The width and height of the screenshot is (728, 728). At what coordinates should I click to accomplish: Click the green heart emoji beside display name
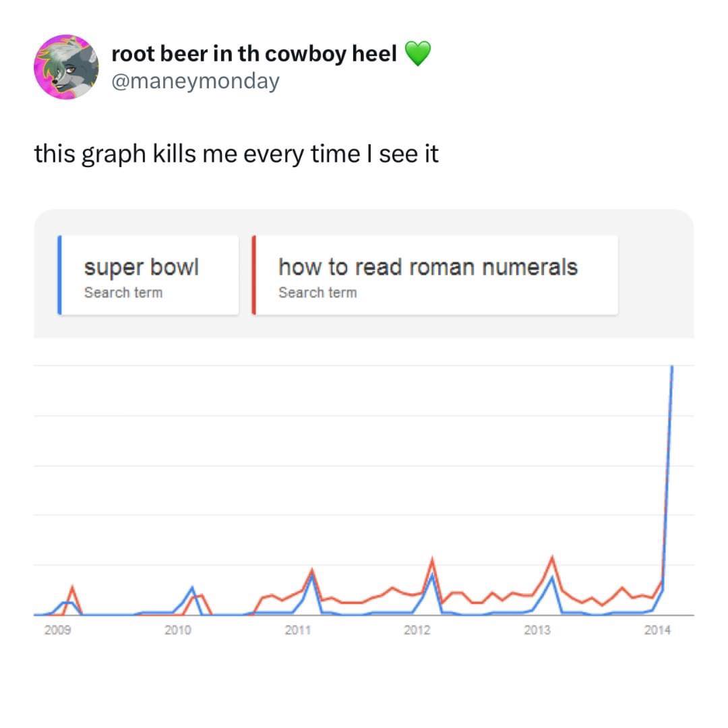tap(418, 54)
